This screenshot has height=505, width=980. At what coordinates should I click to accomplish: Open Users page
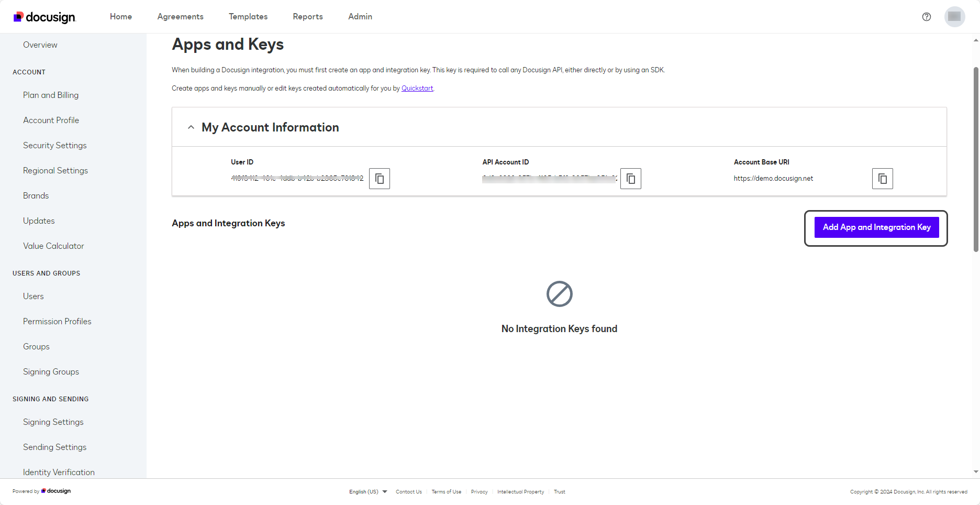(34, 297)
